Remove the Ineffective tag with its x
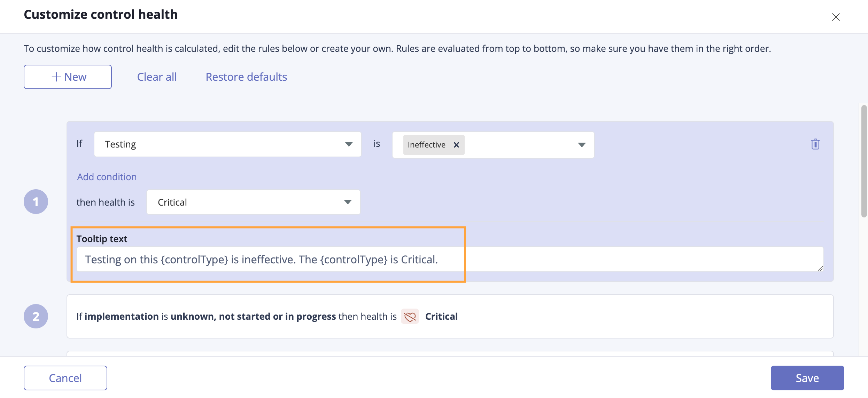The width and height of the screenshot is (868, 398). click(456, 145)
